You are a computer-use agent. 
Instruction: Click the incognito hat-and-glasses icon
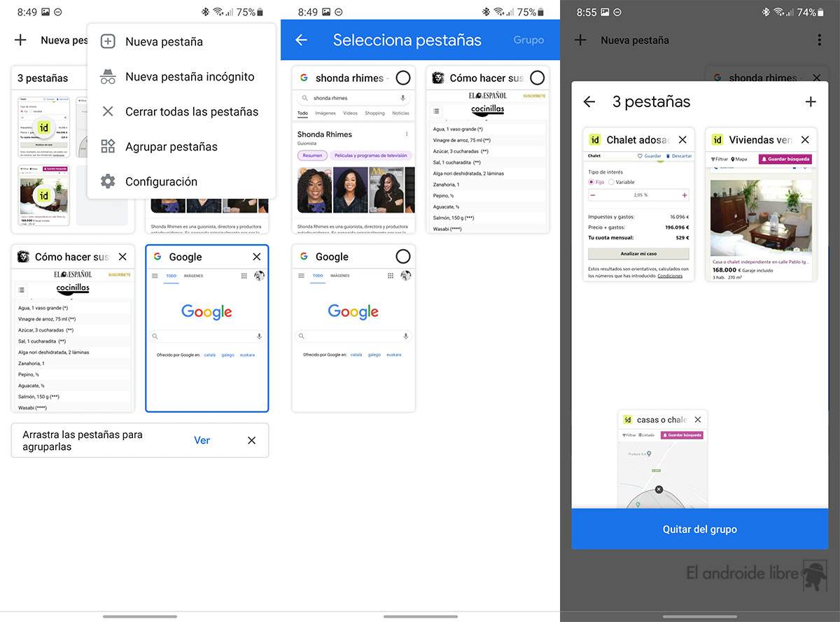[x=108, y=77]
